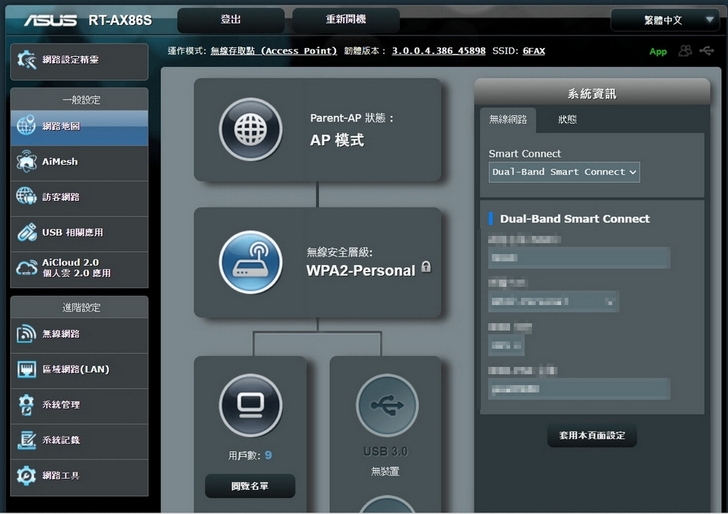This screenshot has width=728, height=514.
Task: Open the 無線存取點 (Access Point) mode link
Action: (273, 51)
